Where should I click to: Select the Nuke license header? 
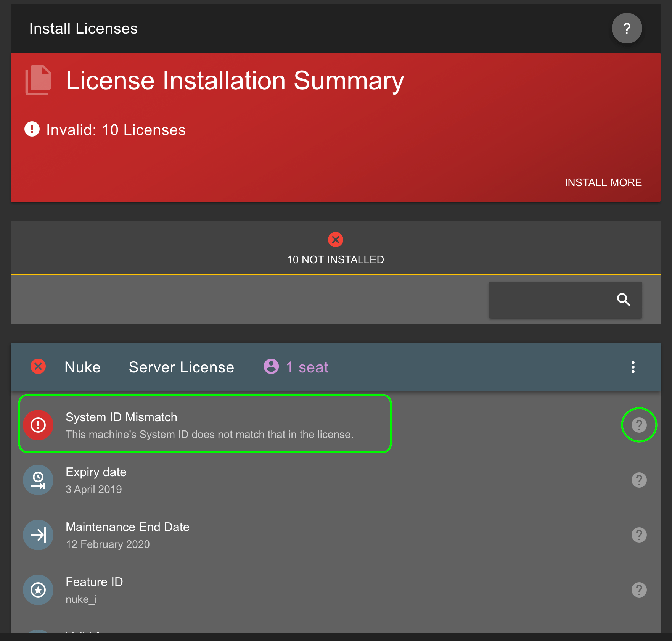point(82,367)
